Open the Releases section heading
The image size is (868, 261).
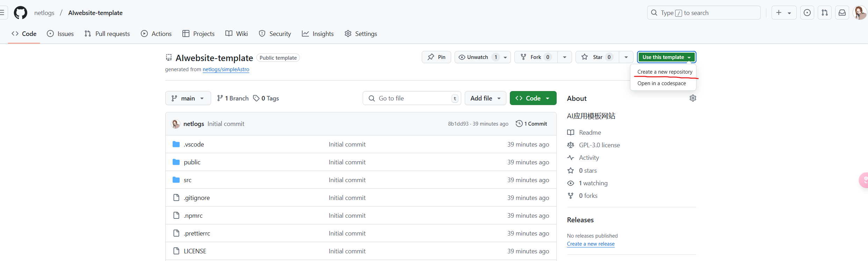pos(580,220)
